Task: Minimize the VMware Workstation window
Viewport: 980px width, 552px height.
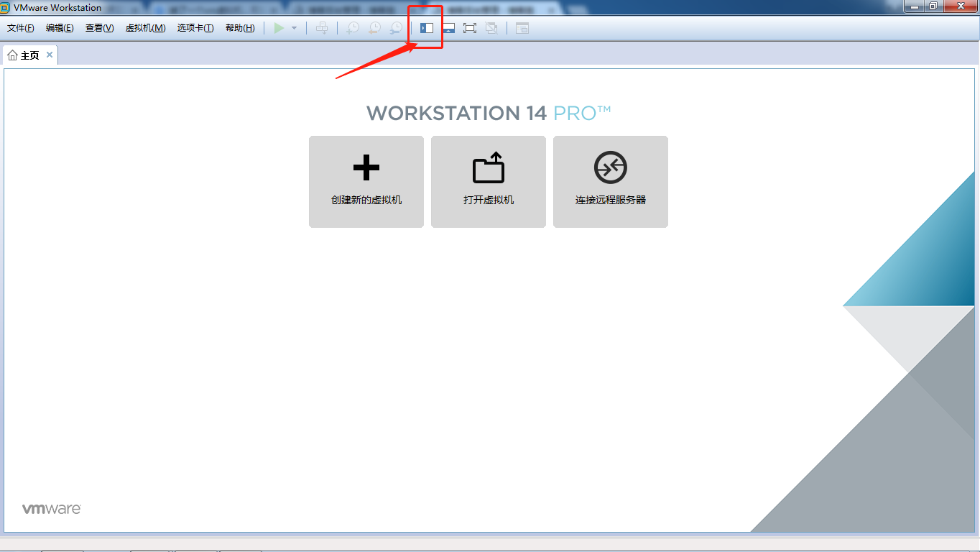Action: pos(913,6)
